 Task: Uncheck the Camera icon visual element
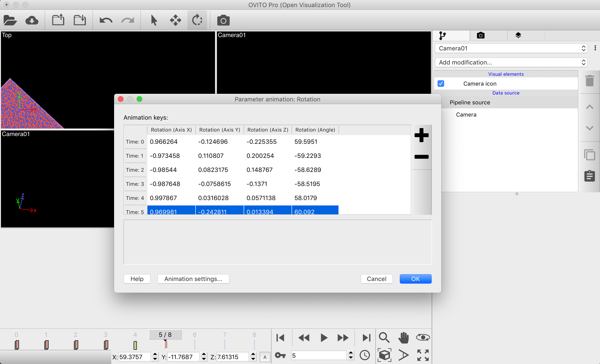(x=441, y=83)
